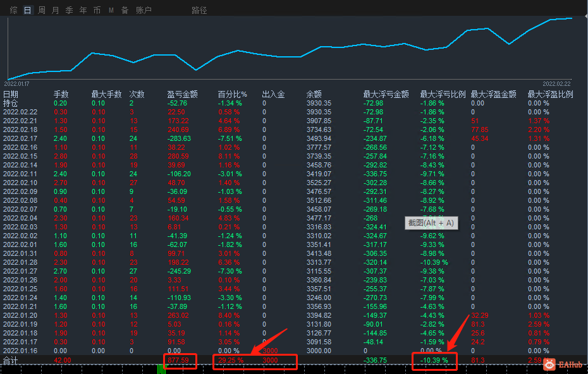
Task: Click the -7.51 % percentage cell
Action: [x=230, y=138]
